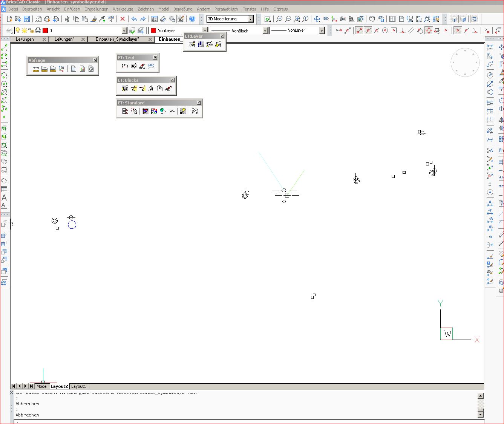Select the Pan (four-arrow) tool
The image size is (504, 424).
(x=317, y=19)
